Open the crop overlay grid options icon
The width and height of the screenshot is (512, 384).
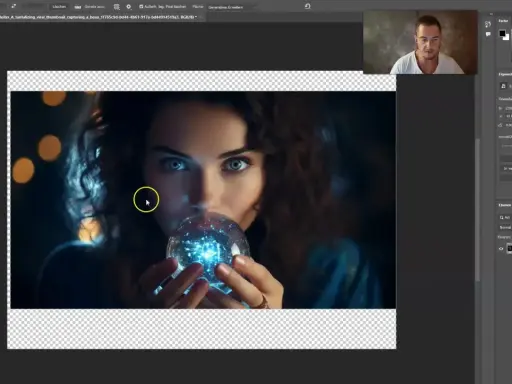tap(116, 7)
